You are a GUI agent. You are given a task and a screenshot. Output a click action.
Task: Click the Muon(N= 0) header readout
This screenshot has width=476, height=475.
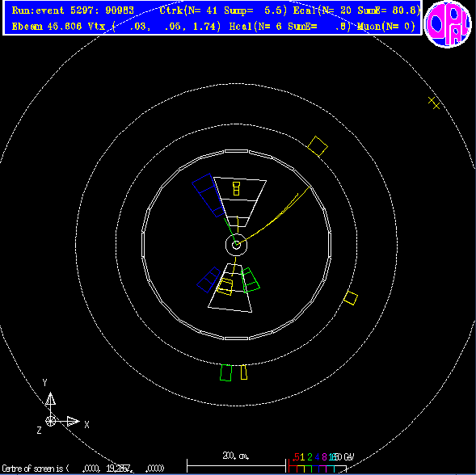(x=386, y=27)
